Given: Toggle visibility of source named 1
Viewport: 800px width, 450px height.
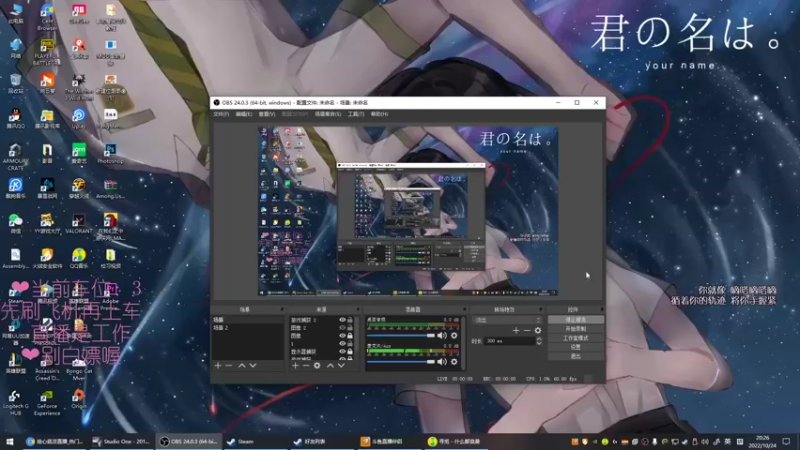Looking at the screenshot, I should pyautogui.click(x=342, y=344).
